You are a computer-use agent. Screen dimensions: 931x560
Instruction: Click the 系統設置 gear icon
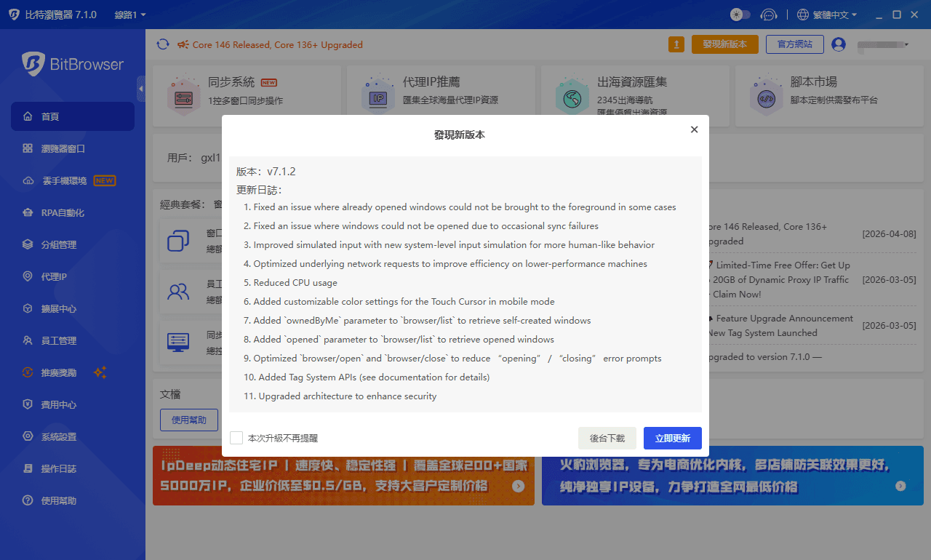pos(28,436)
